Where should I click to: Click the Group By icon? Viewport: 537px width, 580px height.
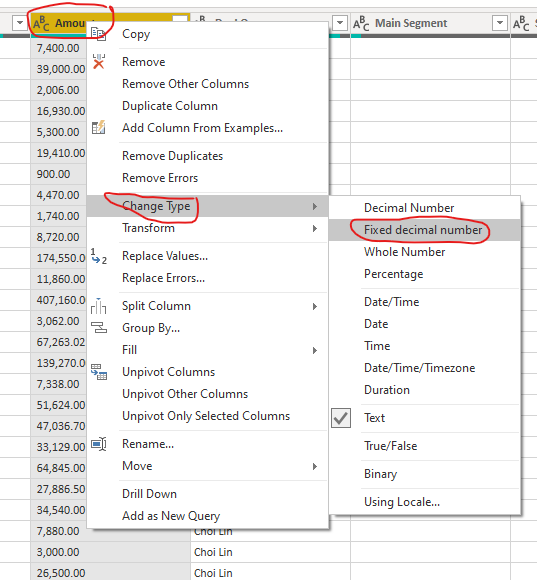point(99,328)
